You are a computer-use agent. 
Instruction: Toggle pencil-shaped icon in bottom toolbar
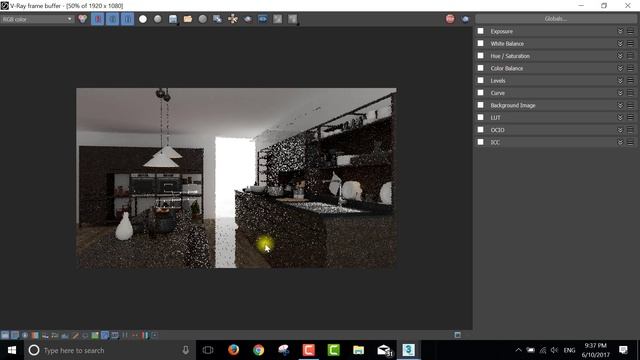tap(75, 335)
